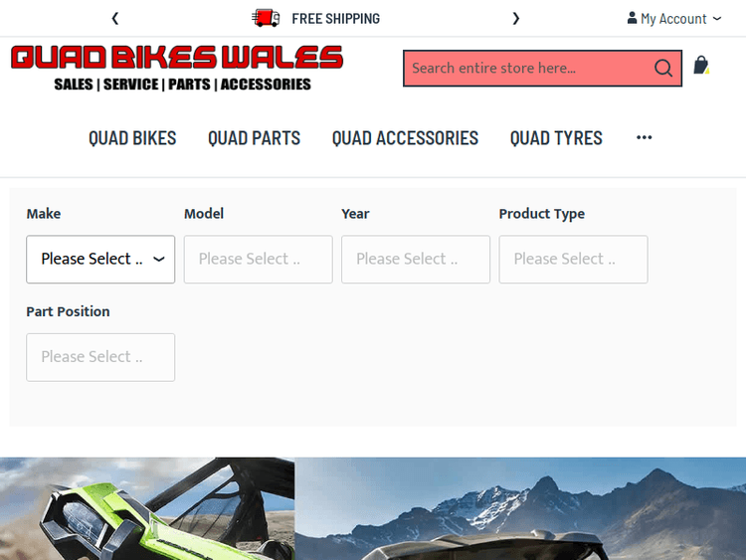Open the Model dropdown
This screenshot has width=746, height=560.
click(x=259, y=260)
